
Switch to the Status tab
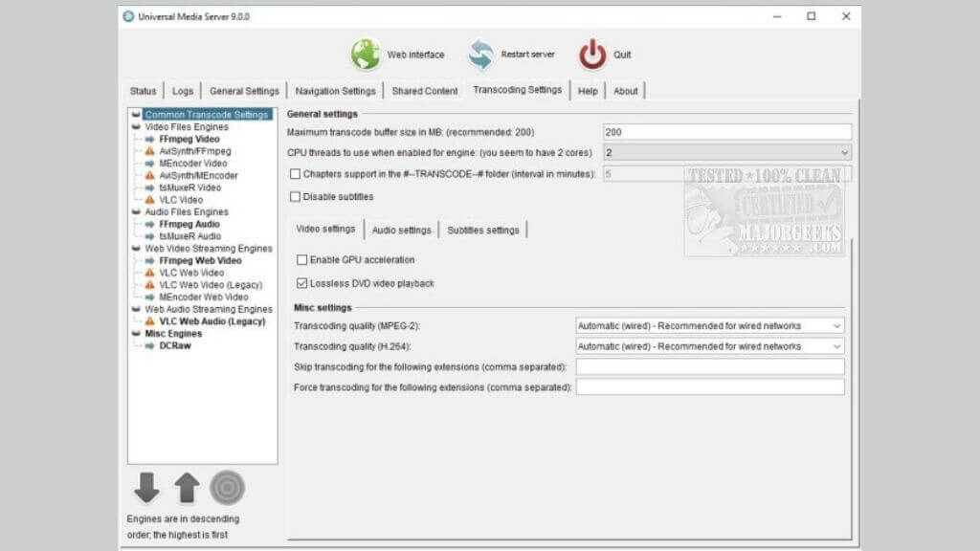(144, 91)
